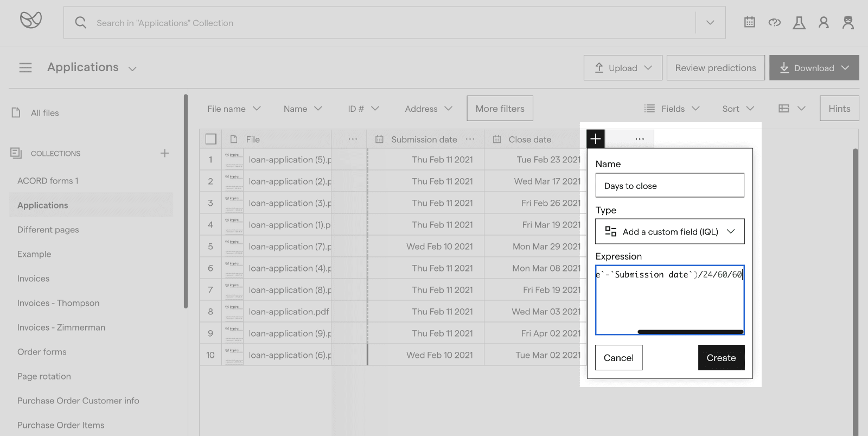Click the Name input field
Image resolution: width=868 pixels, height=436 pixels.
(x=670, y=185)
